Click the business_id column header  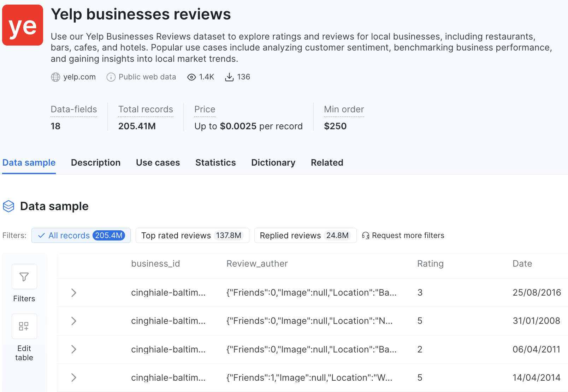155,264
